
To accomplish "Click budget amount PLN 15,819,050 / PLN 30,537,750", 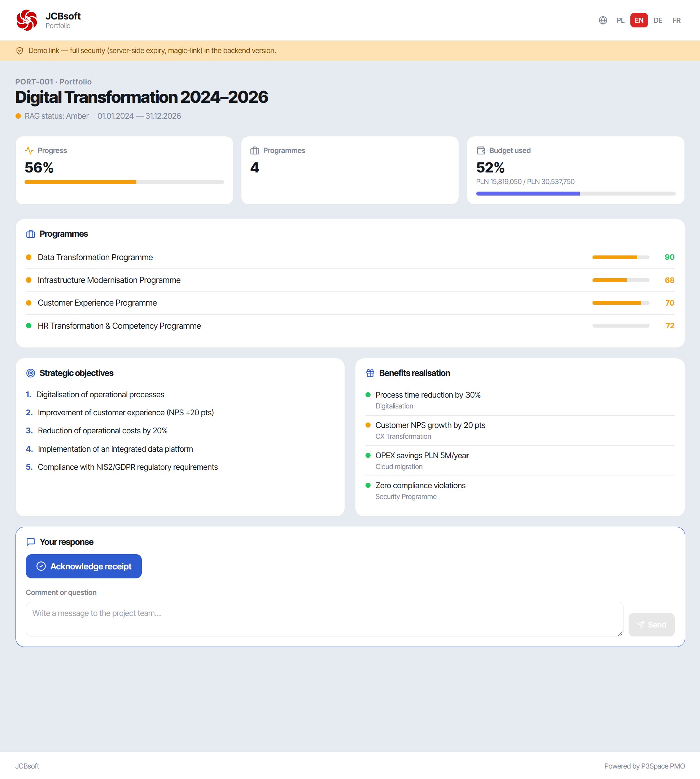I will [x=525, y=181].
